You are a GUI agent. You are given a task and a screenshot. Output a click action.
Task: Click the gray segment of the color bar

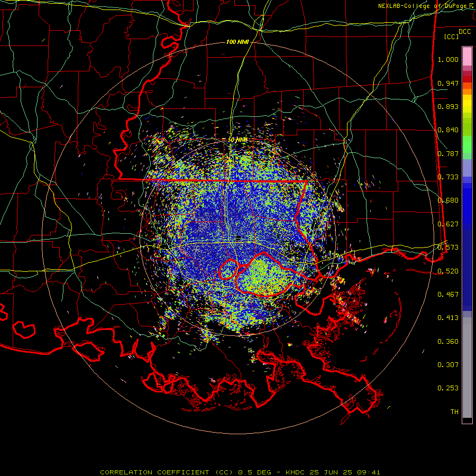click(467, 368)
